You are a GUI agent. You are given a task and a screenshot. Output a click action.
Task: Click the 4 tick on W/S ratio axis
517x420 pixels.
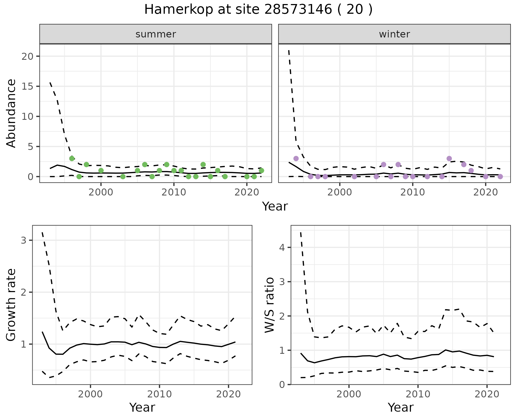[282, 247]
